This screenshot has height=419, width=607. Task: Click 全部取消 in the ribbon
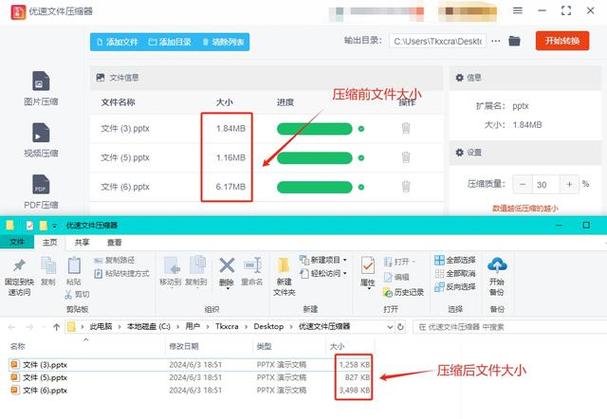455,273
